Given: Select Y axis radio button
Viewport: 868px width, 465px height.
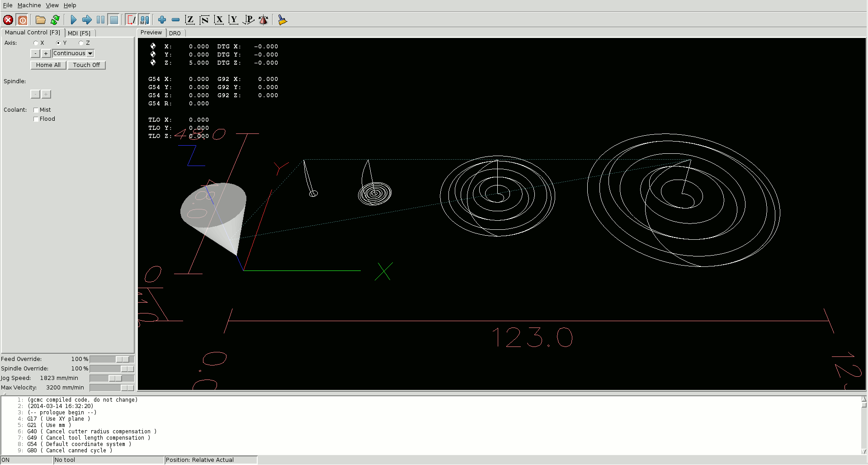Looking at the screenshot, I should 58,43.
